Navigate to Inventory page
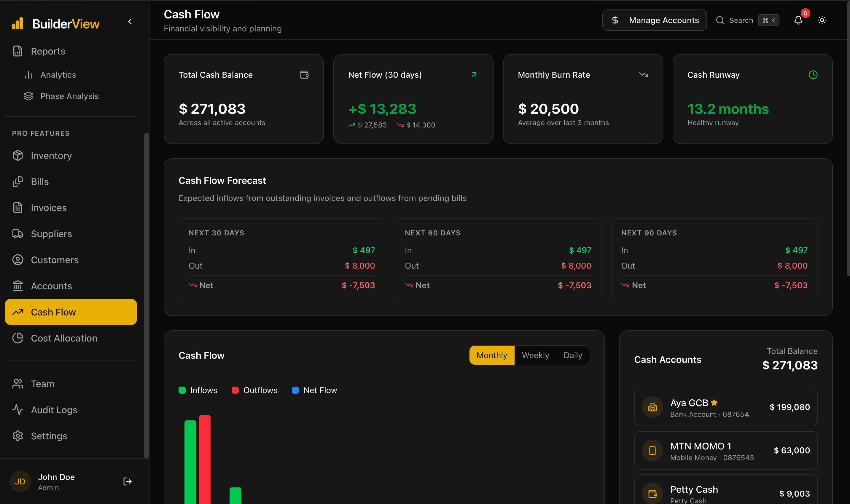This screenshot has height=504, width=850. [x=71, y=156]
